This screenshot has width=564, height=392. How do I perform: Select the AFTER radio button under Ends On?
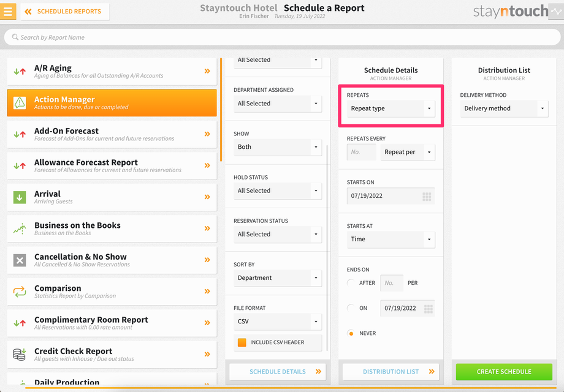pos(351,283)
